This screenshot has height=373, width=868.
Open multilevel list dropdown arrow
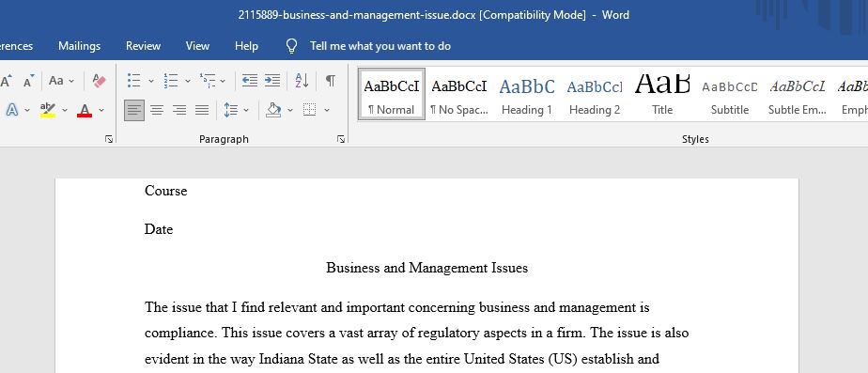pos(223,82)
